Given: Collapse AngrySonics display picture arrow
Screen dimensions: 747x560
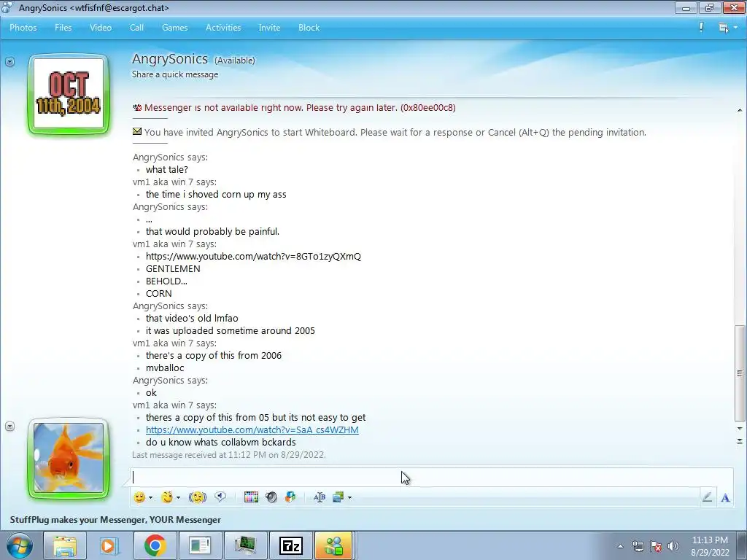Looking at the screenshot, I should tap(9, 61).
